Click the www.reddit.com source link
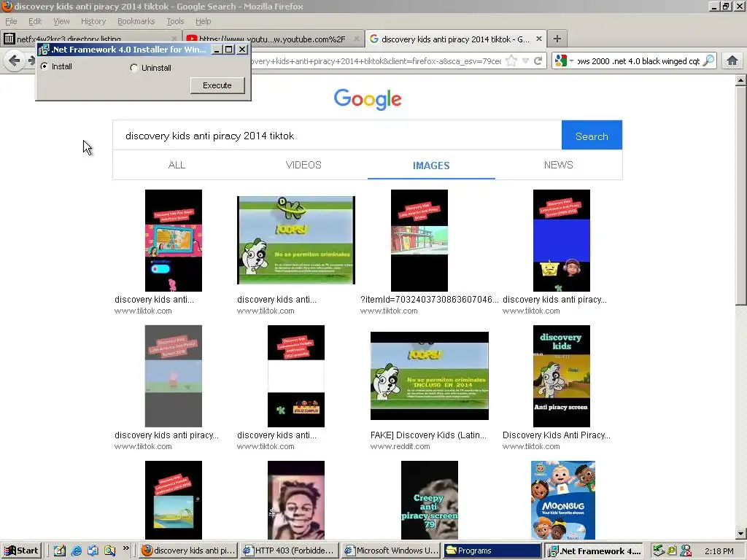 coord(400,447)
